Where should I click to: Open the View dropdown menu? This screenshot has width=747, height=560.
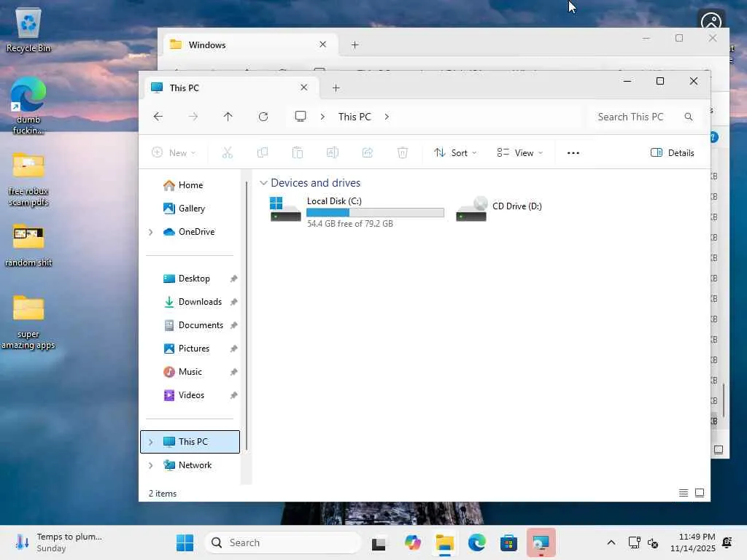[519, 153]
